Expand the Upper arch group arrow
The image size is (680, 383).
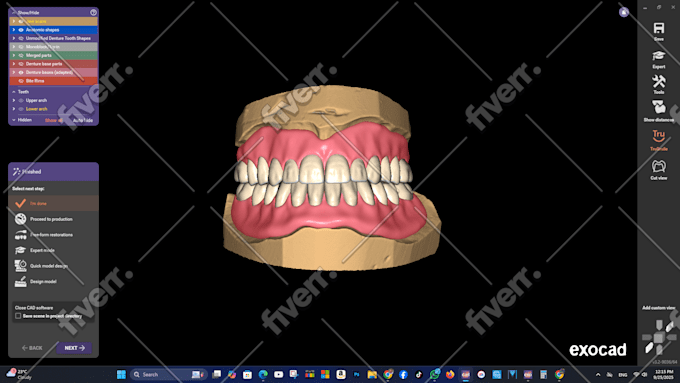[14, 100]
